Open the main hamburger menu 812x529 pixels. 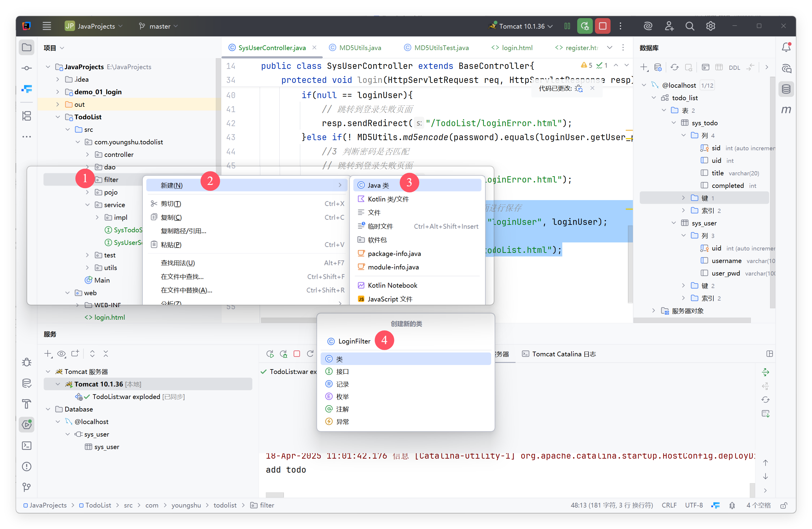(x=47, y=26)
